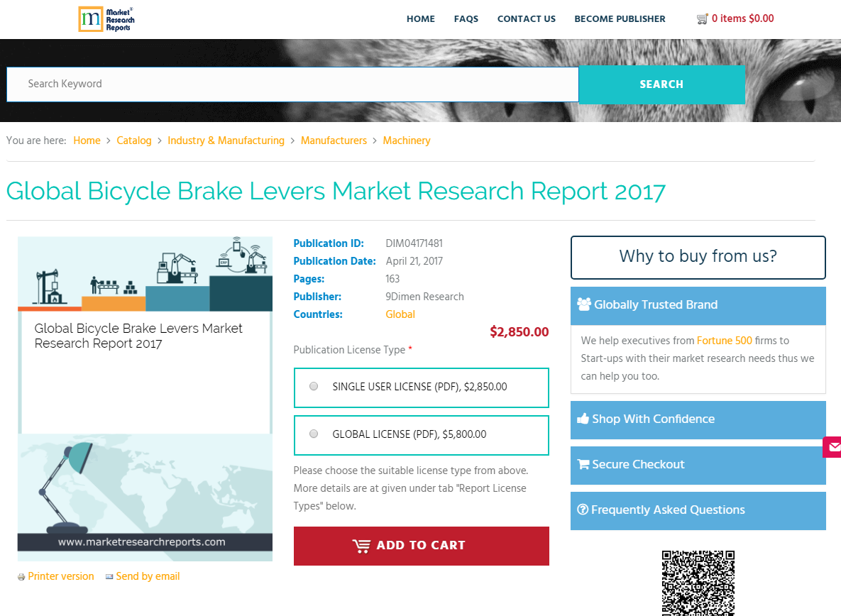Click the QR code image

pos(698,583)
